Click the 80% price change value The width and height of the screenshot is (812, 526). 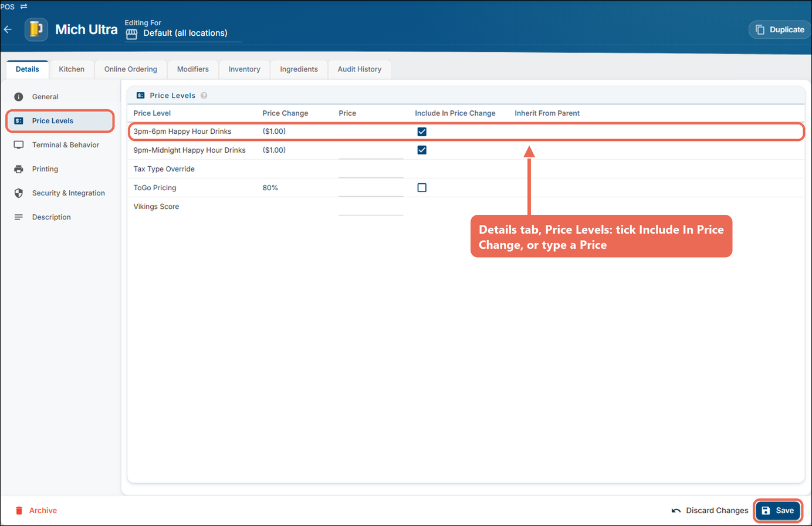pyautogui.click(x=270, y=188)
